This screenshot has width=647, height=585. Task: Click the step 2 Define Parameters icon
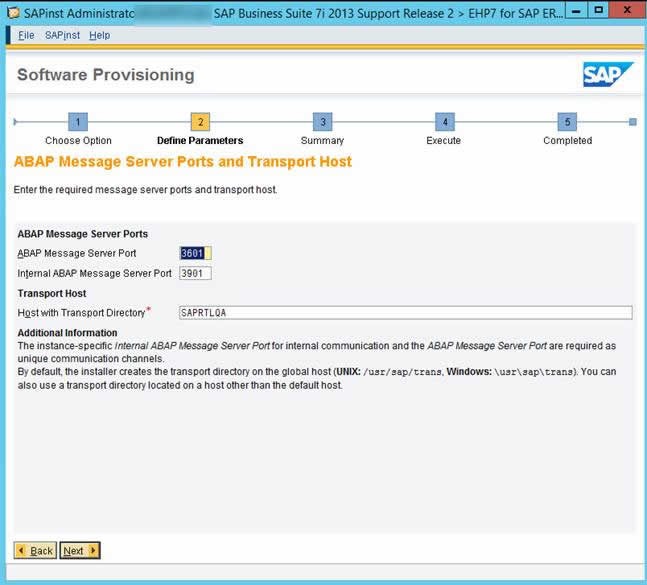tap(200, 122)
